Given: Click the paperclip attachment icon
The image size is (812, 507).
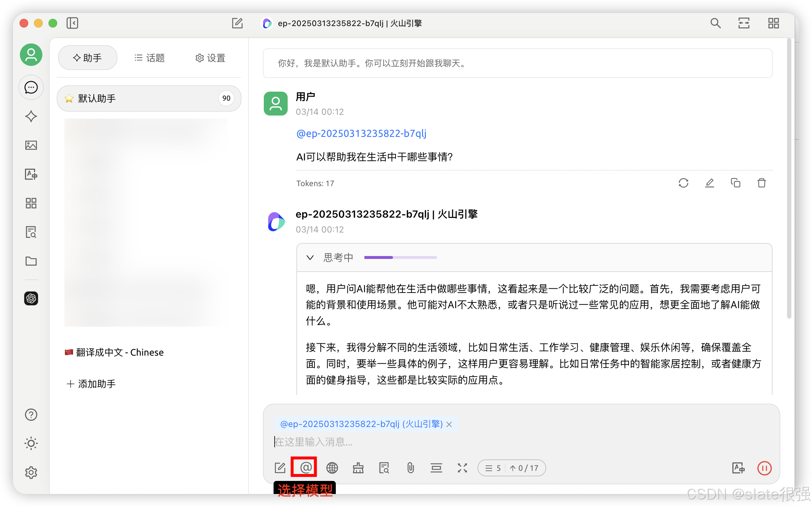Looking at the screenshot, I should [x=410, y=468].
